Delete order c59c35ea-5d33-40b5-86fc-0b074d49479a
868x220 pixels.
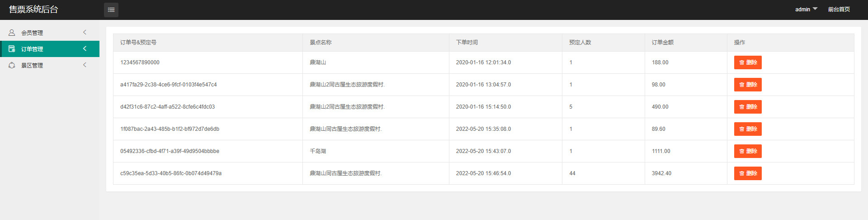click(x=748, y=173)
